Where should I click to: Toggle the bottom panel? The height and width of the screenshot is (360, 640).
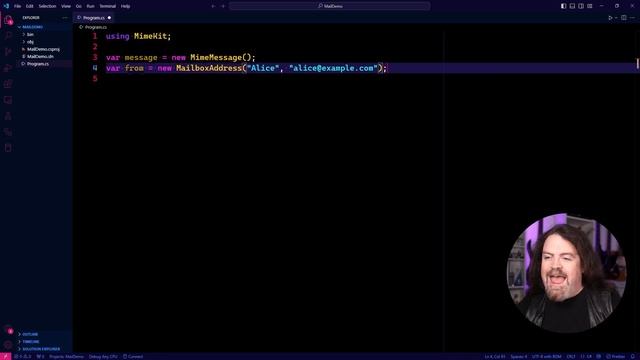(572, 6)
